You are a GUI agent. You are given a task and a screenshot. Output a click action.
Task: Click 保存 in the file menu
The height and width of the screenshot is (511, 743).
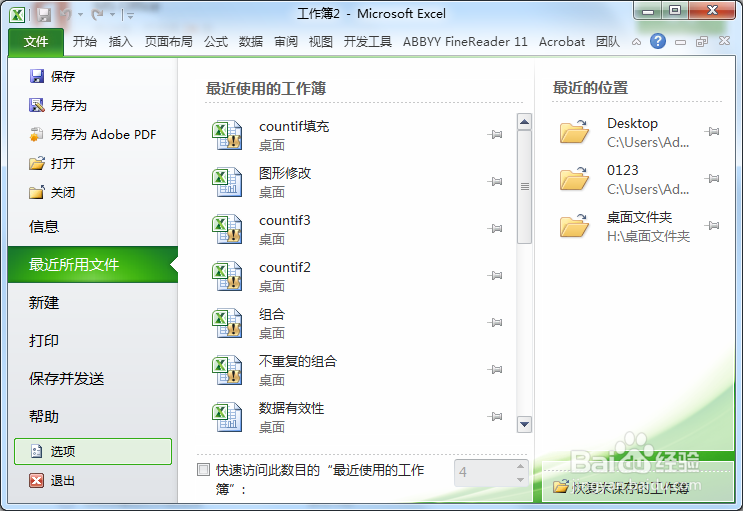tap(52, 76)
